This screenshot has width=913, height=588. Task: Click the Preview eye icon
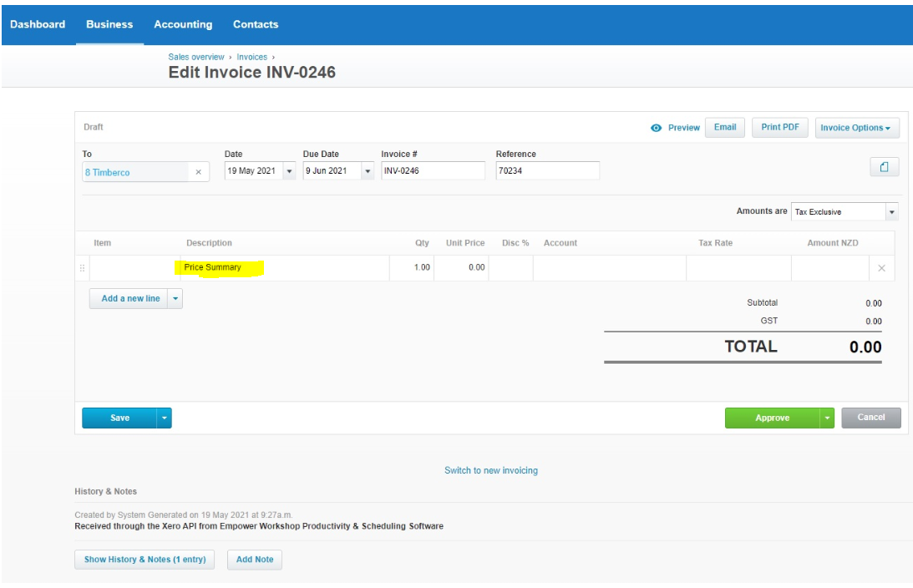click(x=657, y=128)
